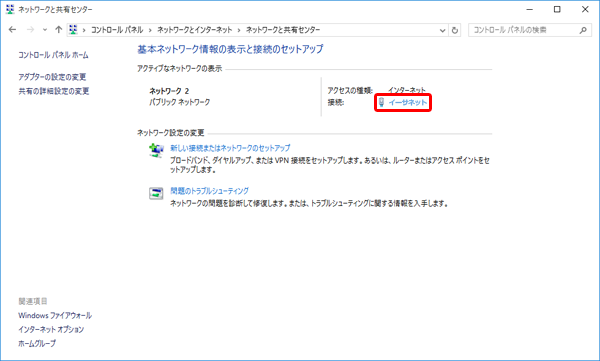This screenshot has height=361, width=600.
Task: Open アダプターの設定の変更 link
Action: tap(52, 77)
